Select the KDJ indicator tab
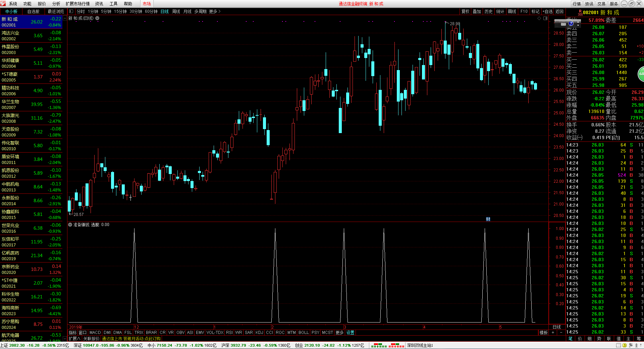 259,333
